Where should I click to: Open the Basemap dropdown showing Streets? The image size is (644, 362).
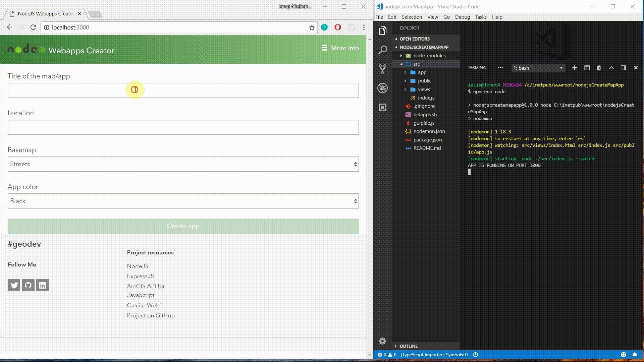(183, 164)
